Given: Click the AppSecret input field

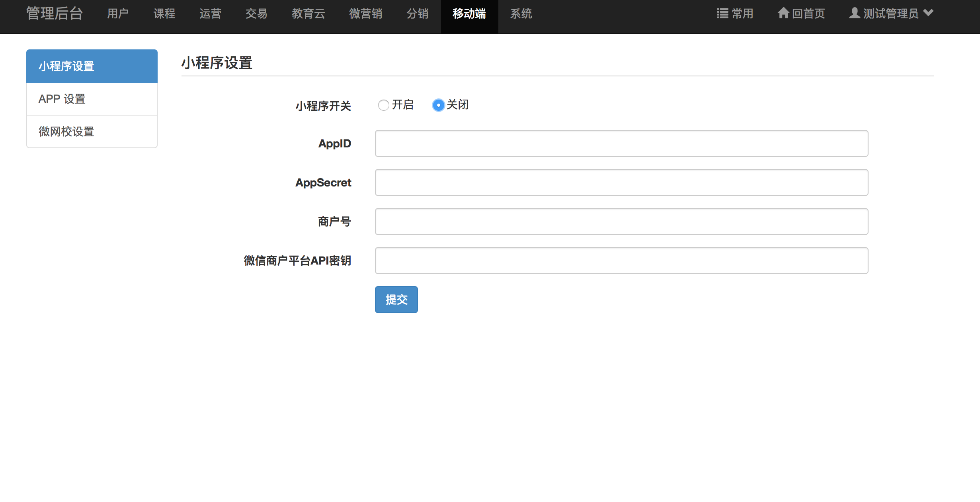Looking at the screenshot, I should [x=621, y=182].
